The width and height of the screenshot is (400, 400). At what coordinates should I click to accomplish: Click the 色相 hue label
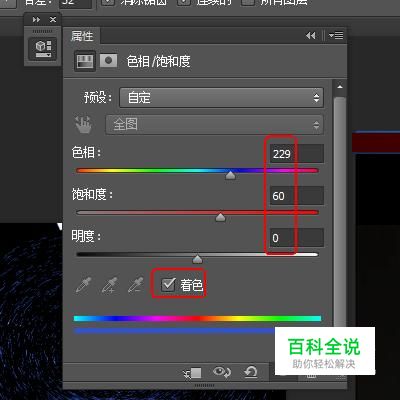click(86, 153)
